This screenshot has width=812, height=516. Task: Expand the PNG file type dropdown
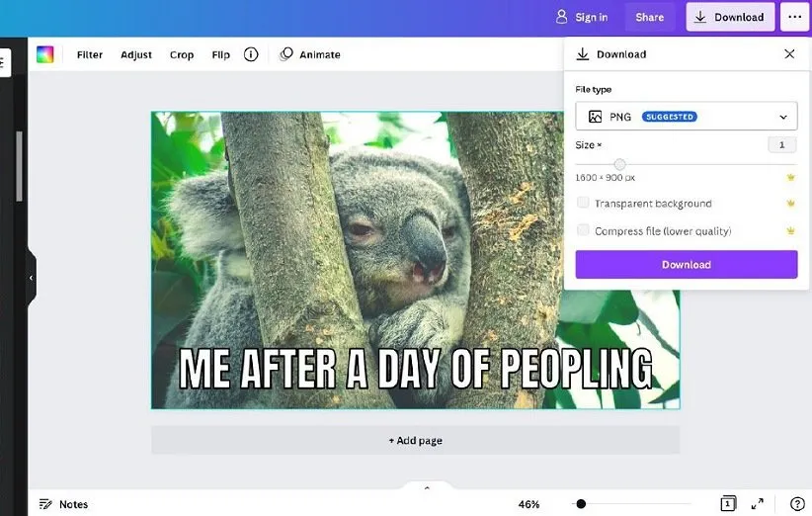(686, 117)
